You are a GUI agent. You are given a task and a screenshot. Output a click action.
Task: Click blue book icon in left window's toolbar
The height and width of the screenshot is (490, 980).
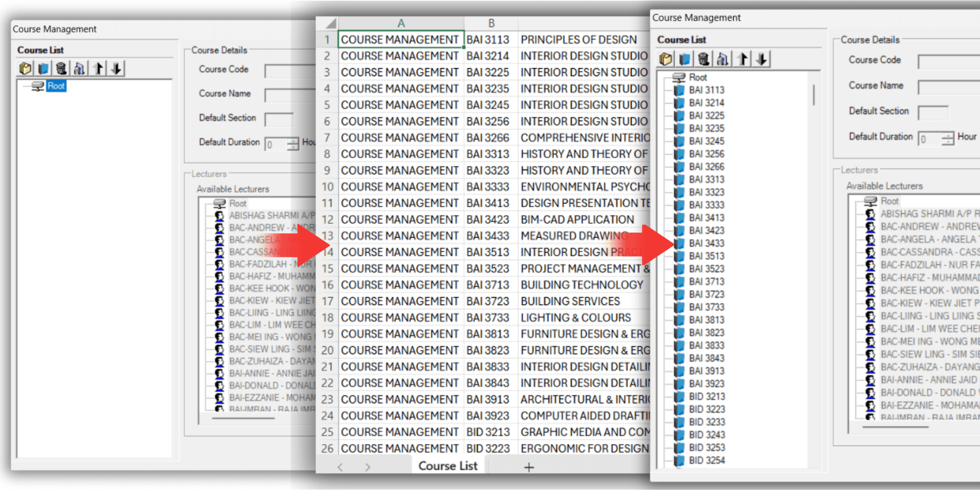(x=44, y=69)
